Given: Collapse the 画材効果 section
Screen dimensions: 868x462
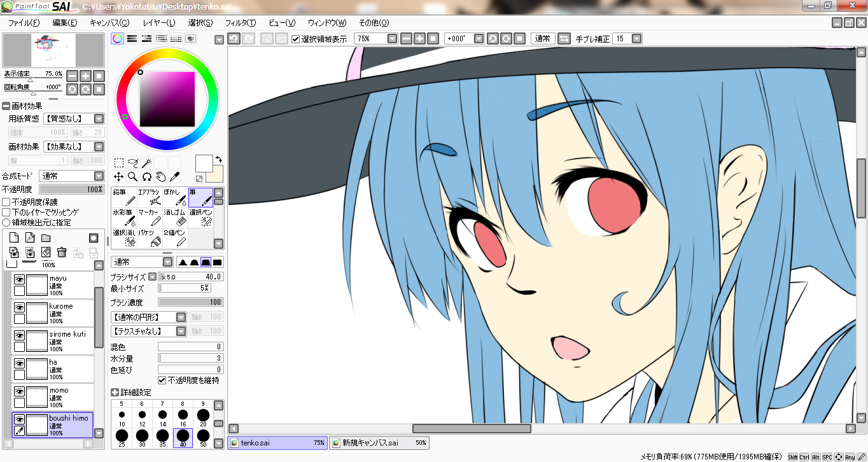Looking at the screenshot, I should tap(6, 106).
